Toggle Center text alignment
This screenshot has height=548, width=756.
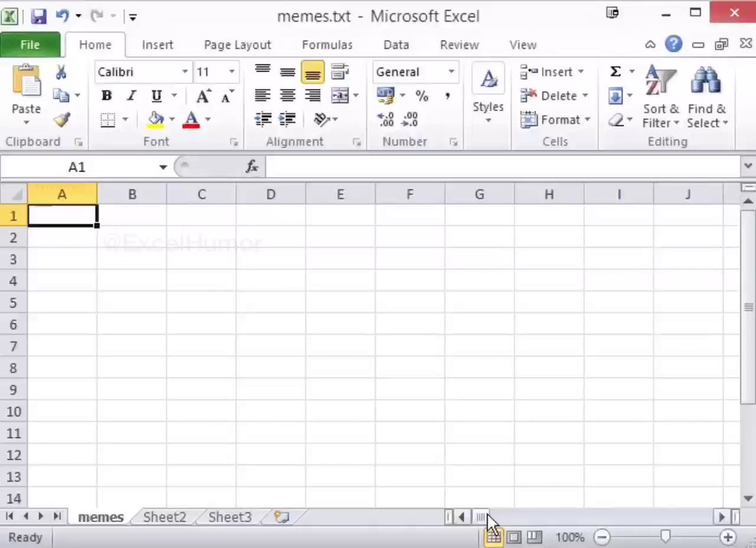[288, 96]
